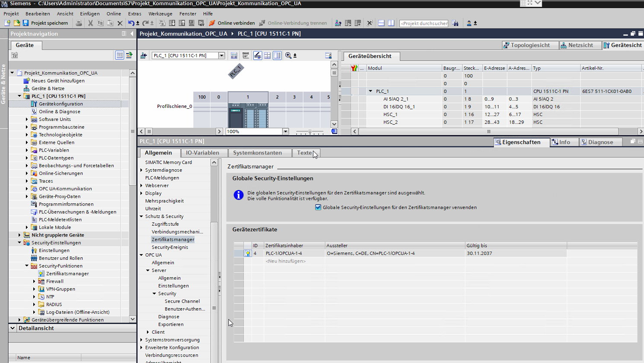The height and width of the screenshot is (363, 644).
Task: Click the certificate icon in row ID 4
Action: [248, 253]
